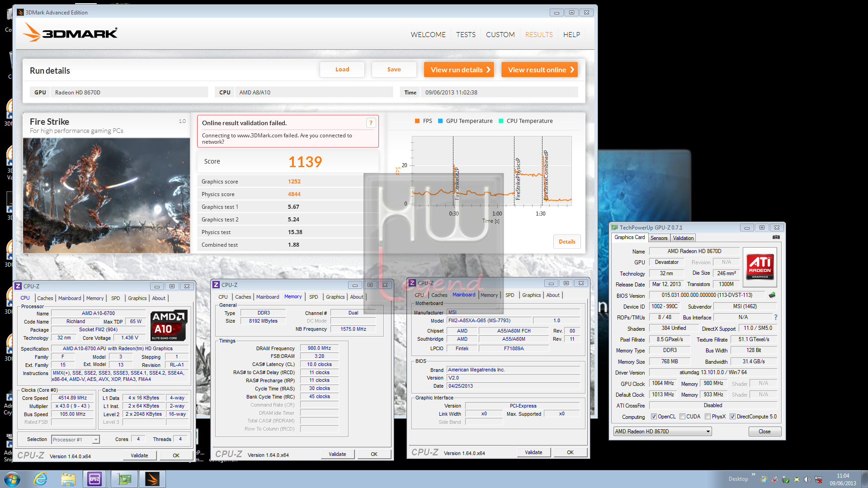Click the AMD A10 processor logo in CPU-Z
Image resolution: width=868 pixels, height=488 pixels.
[x=169, y=325]
